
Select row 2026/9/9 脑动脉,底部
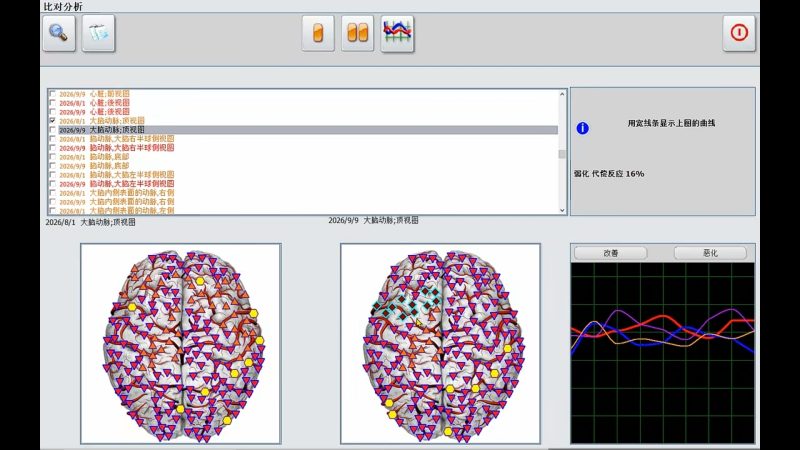point(94,166)
